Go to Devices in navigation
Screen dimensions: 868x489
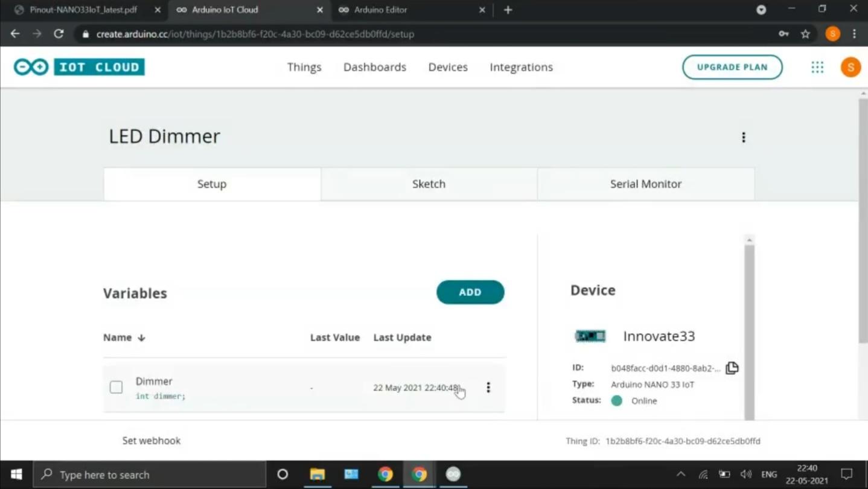coord(448,67)
